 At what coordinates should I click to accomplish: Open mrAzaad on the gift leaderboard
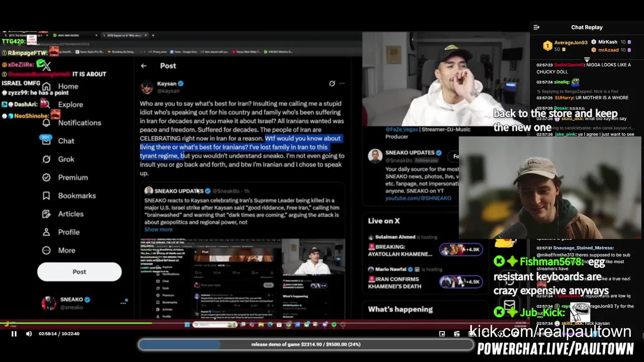click(x=608, y=50)
